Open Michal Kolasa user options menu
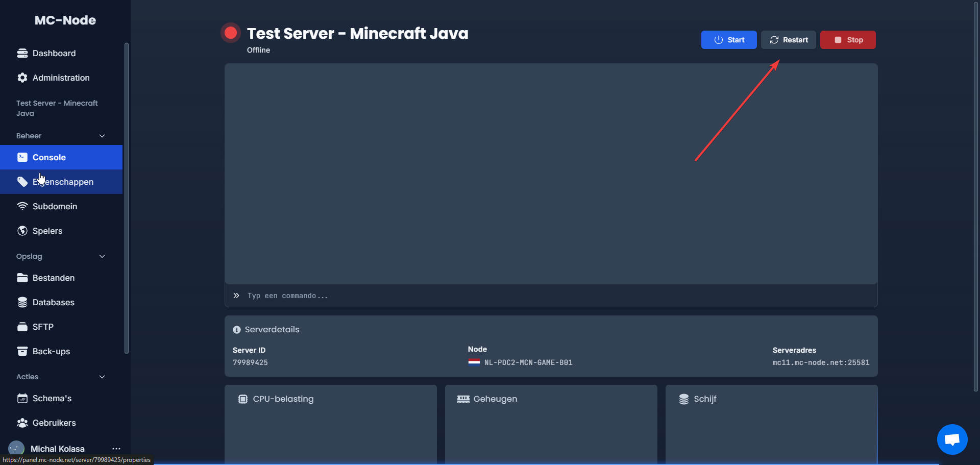This screenshot has height=465, width=980. point(116,449)
